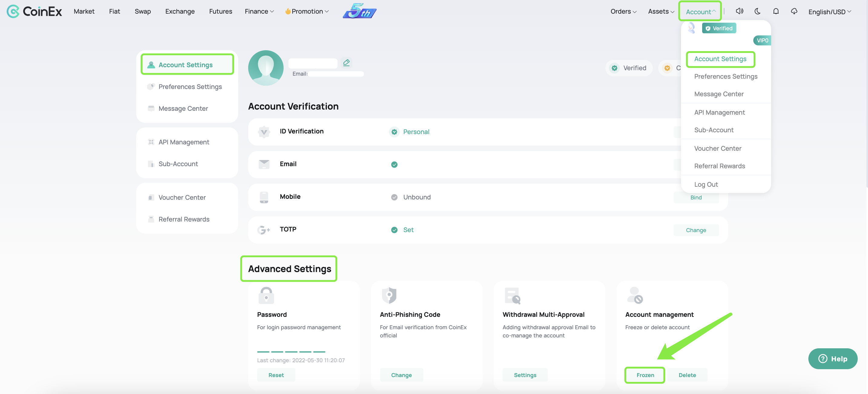
Task: Collapse the Account dropdown menu
Action: click(x=700, y=12)
